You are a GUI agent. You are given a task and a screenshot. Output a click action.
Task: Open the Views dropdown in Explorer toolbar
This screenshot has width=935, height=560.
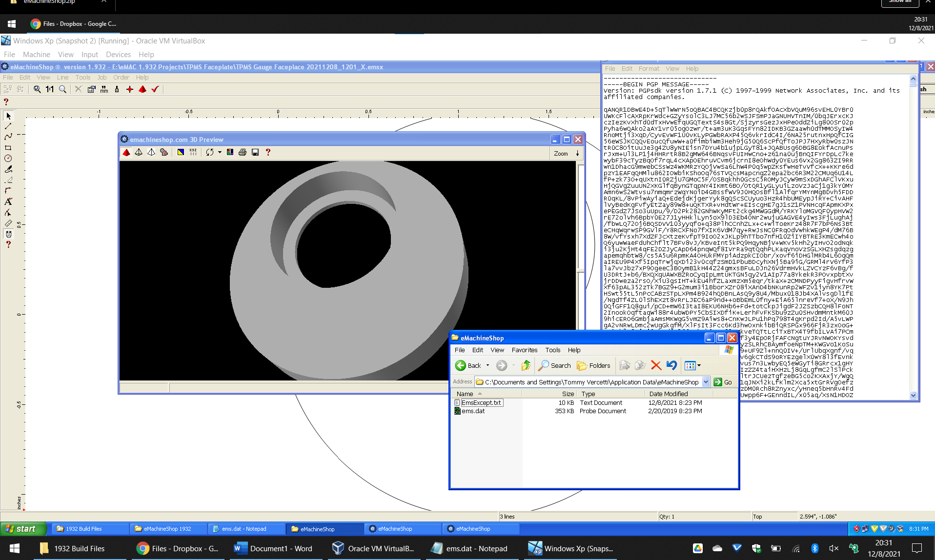(x=699, y=365)
